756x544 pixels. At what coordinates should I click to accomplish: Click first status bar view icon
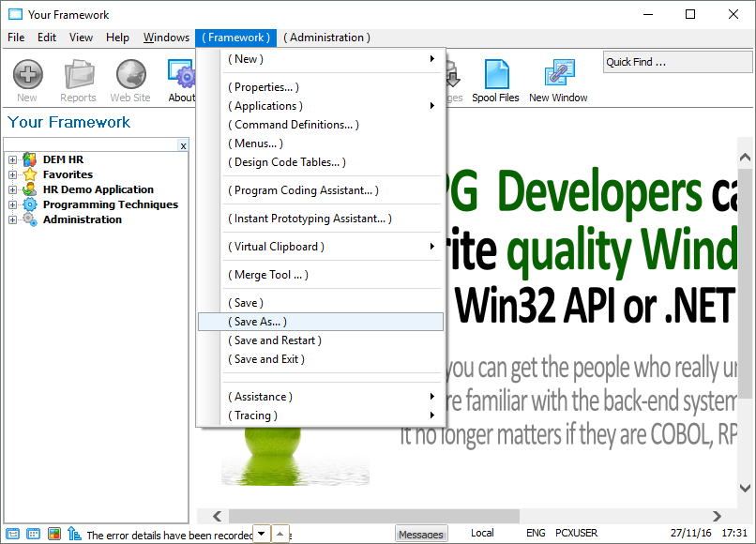11,534
